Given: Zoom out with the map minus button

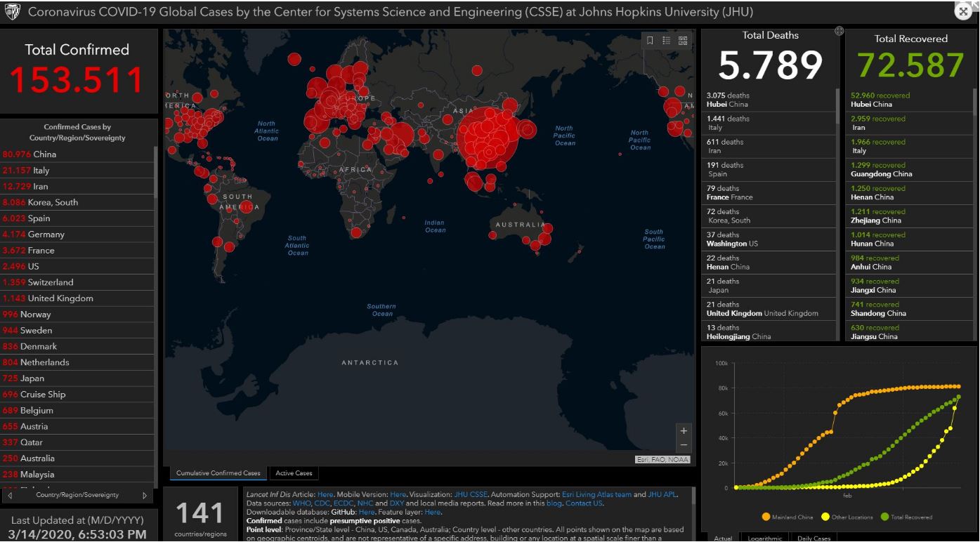Looking at the screenshot, I should 684,445.
